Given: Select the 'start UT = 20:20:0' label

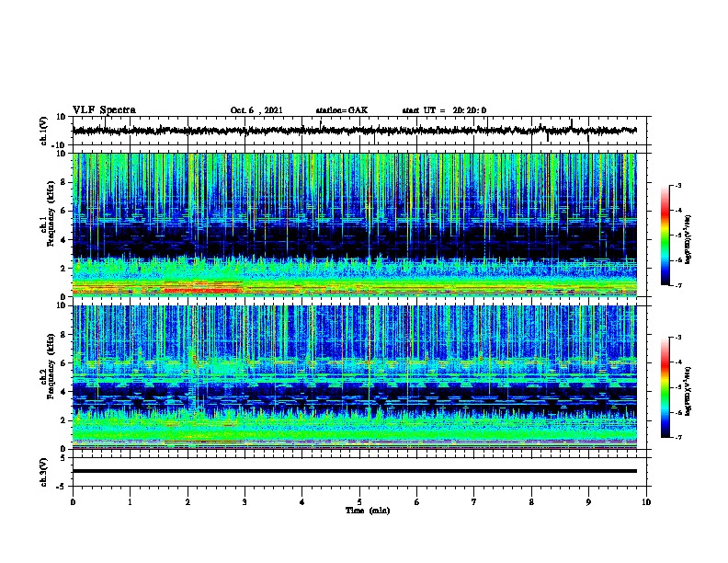Looking at the screenshot, I should click(444, 110).
